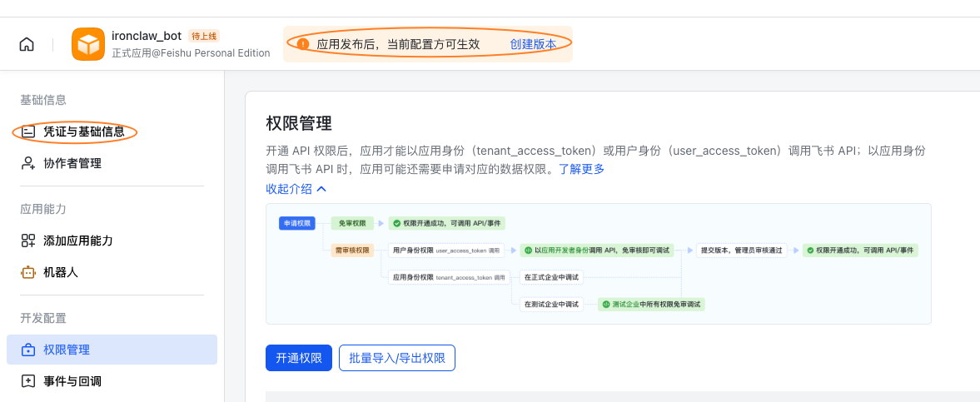Click the 应用发布后，当前配置方可生效 notice text
The image size is (980, 402).
398,44
